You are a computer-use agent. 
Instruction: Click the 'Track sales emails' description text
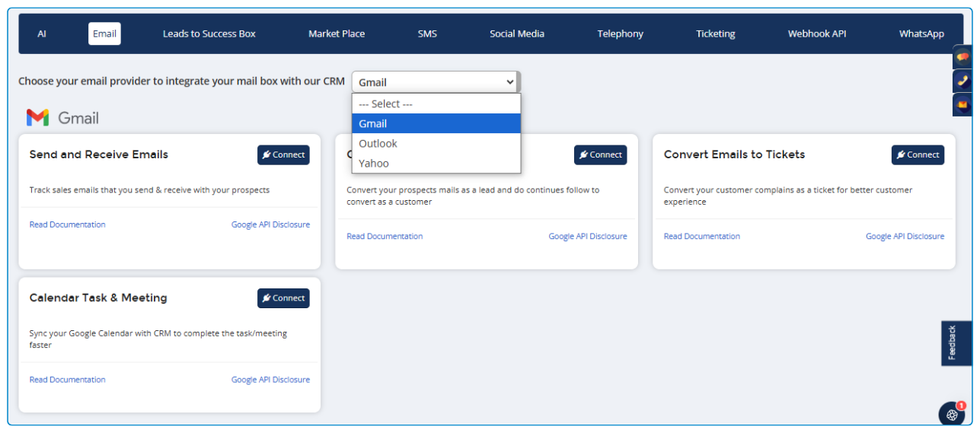coord(149,190)
